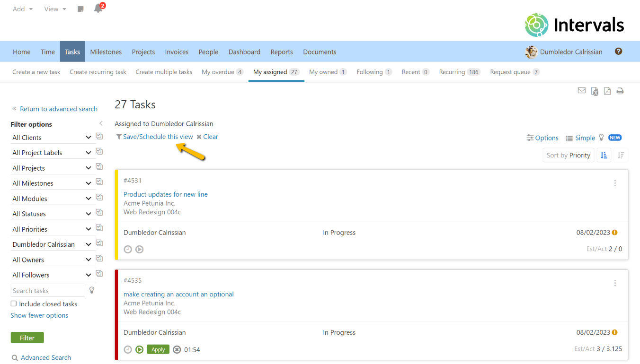Image resolution: width=640 pixels, height=364 pixels.
Task: Start the timer on task #4531
Action: tap(139, 249)
